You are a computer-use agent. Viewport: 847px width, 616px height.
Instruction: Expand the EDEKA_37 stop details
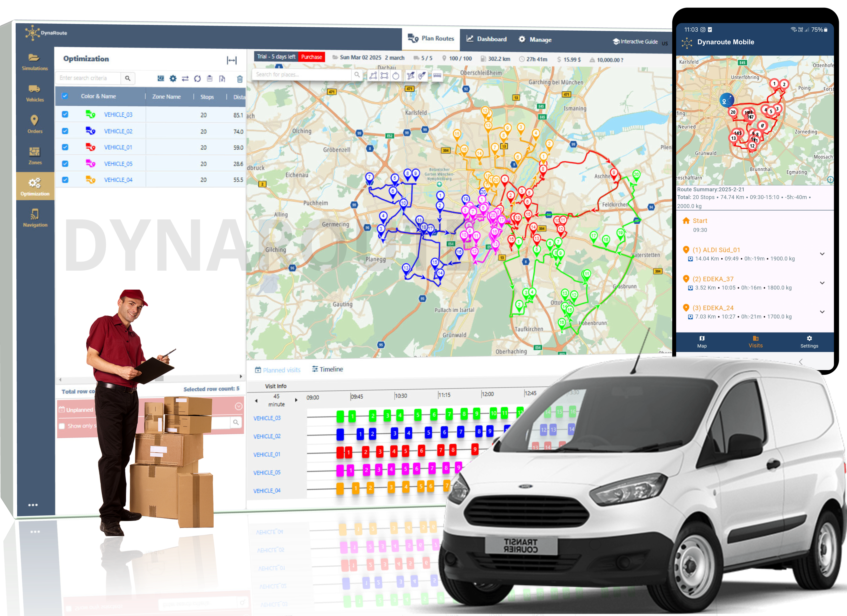tap(822, 283)
